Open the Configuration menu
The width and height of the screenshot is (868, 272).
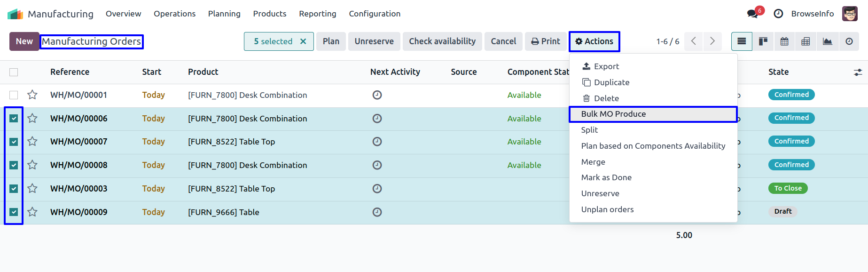[x=375, y=14]
